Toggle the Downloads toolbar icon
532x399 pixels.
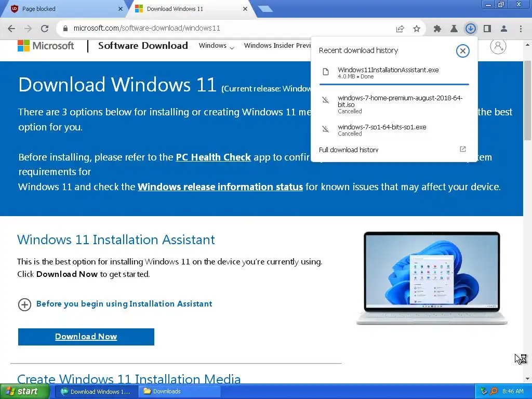tap(471, 29)
